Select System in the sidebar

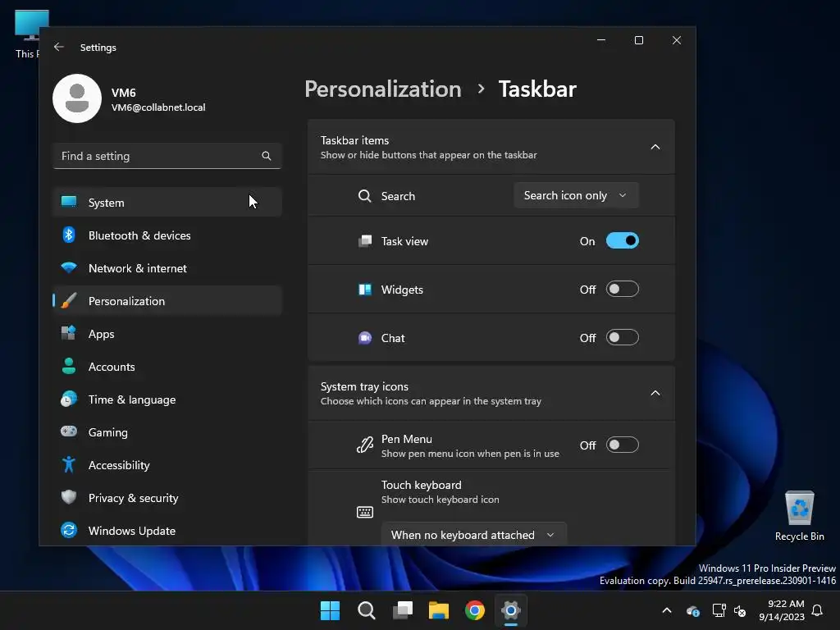(x=167, y=203)
